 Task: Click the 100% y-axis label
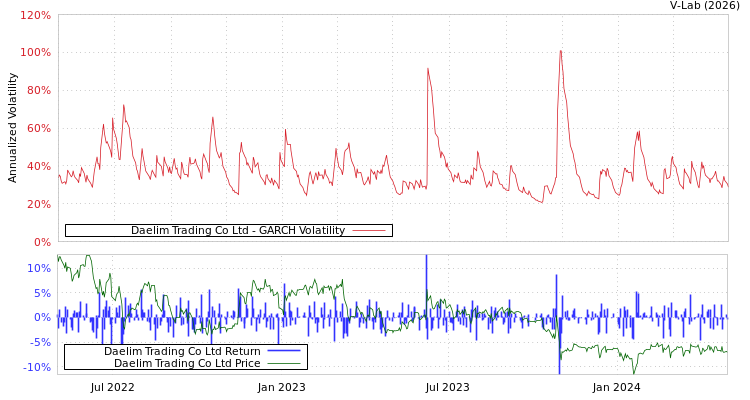[x=35, y=53]
